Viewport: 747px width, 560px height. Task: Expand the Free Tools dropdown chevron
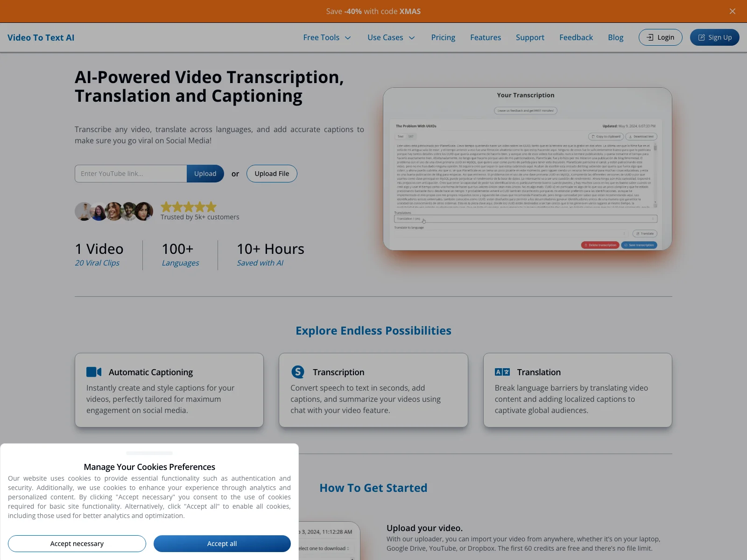[x=348, y=38]
